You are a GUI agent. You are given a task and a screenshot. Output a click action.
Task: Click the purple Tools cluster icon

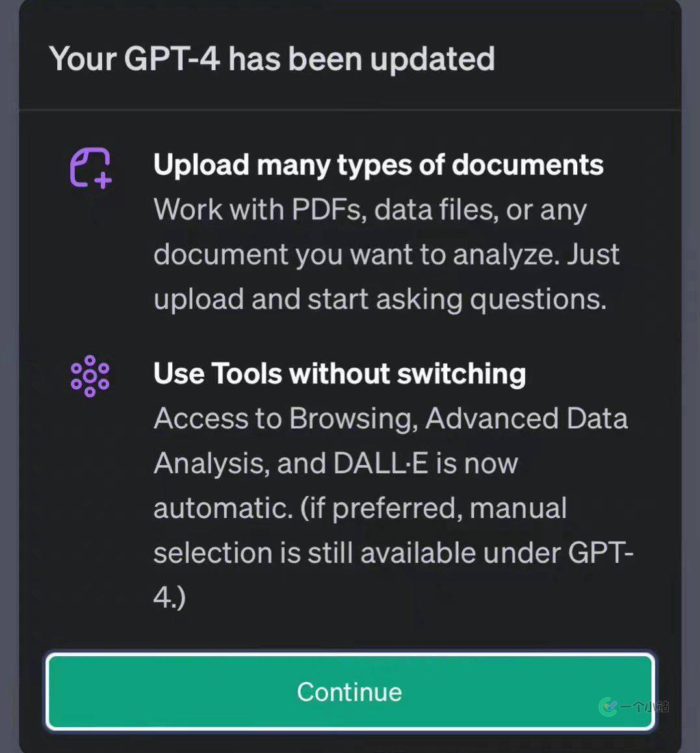click(x=90, y=376)
